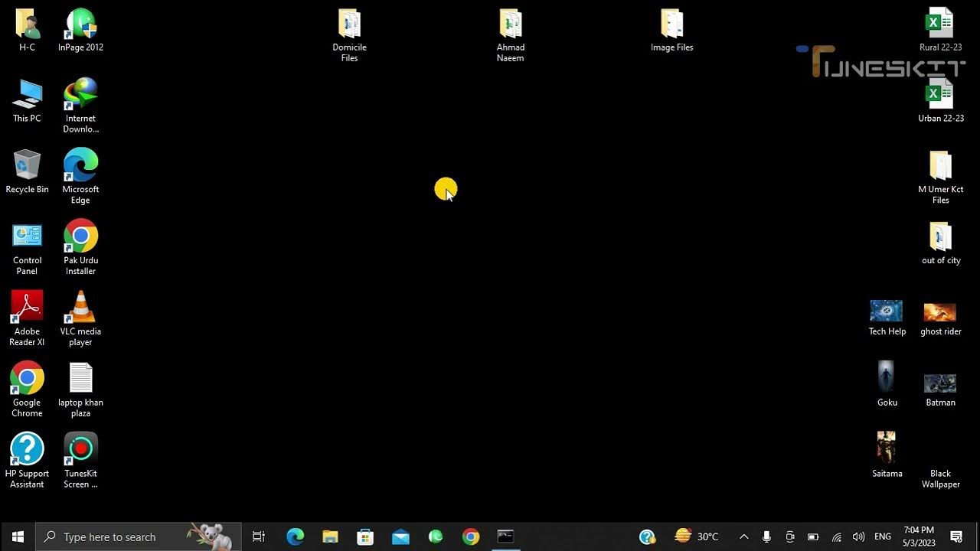The width and height of the screenshot is (980, 551).
Task: Select Internet Download Manager shortcut
Action: click(x=80, y=106)
